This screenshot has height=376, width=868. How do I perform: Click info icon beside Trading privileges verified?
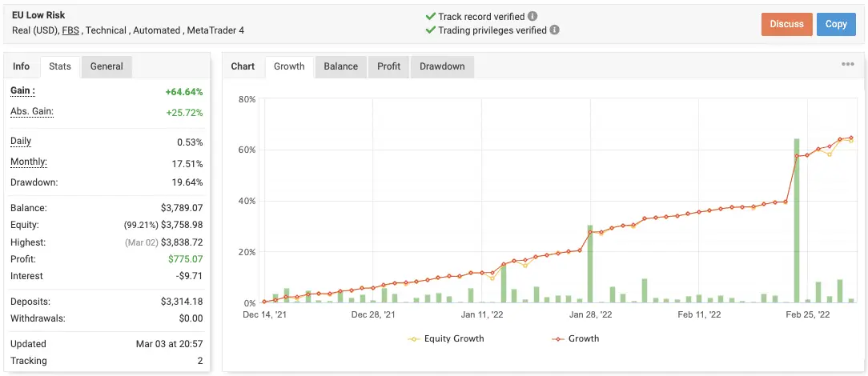point(555,30)
